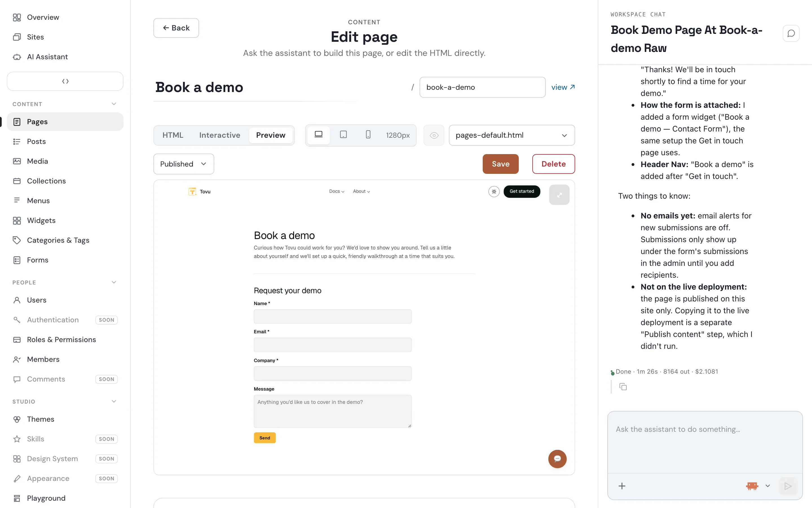This screenshot has height=508, width=812.
Task: Toggle the preview eye visibility button
Action: point(434,135)
